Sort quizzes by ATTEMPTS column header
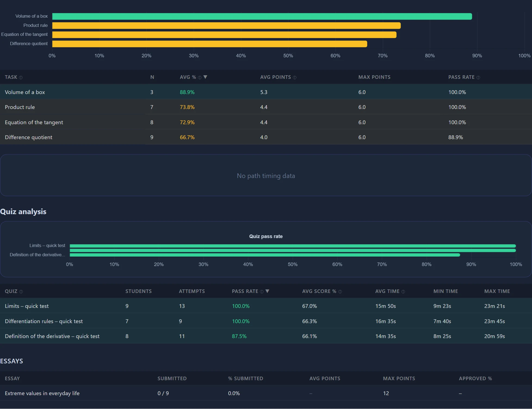This screenshot has height=409, width=532. (192, 291)
